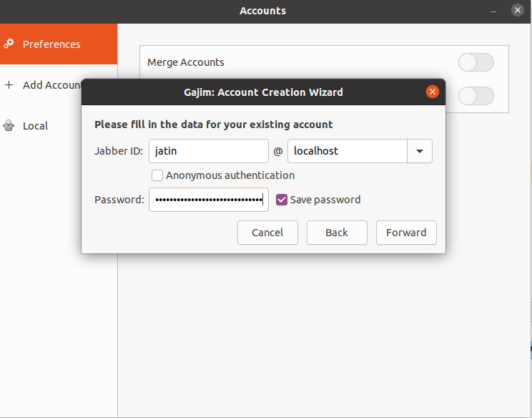Toggle the Merge Accounts switch
This screenshot has height=418, width=532.
[x=476, y=62]
